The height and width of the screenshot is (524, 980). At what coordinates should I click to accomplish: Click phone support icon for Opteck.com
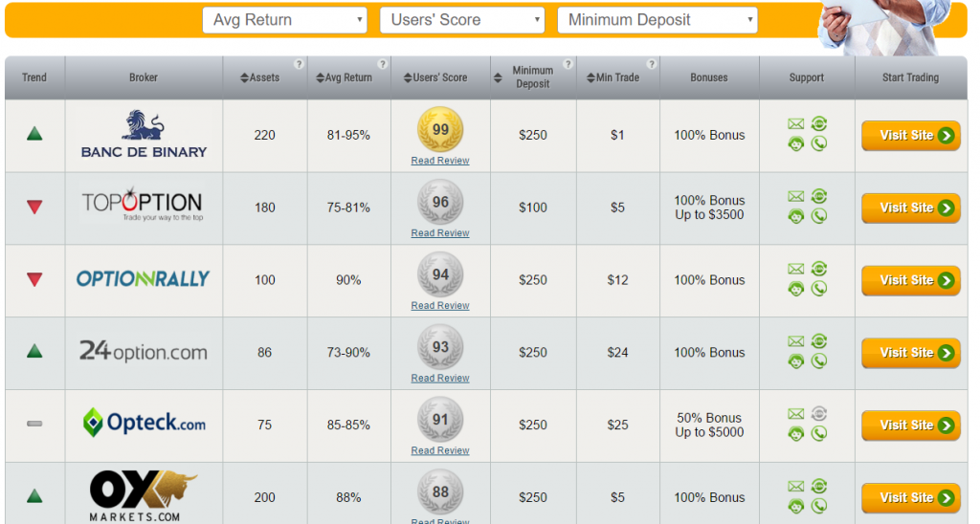tap(819, 433)
